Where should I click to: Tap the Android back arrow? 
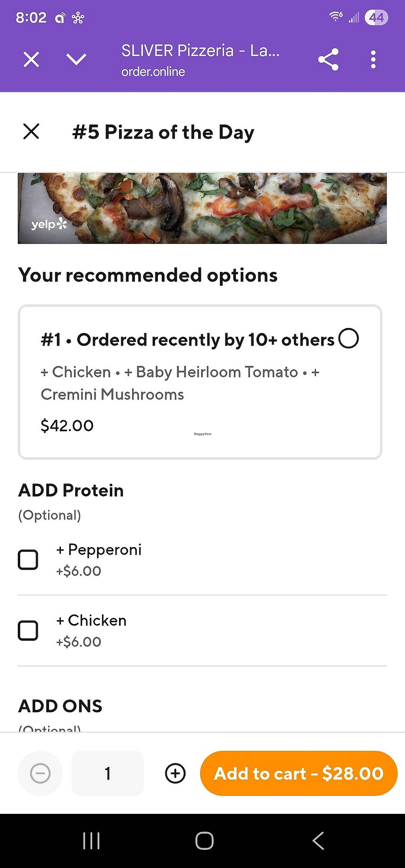(318, 840)
